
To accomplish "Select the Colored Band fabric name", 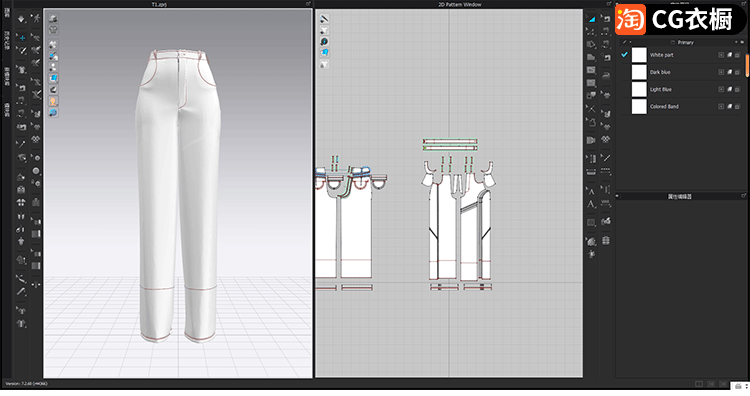I will click(x=664, y=107).
